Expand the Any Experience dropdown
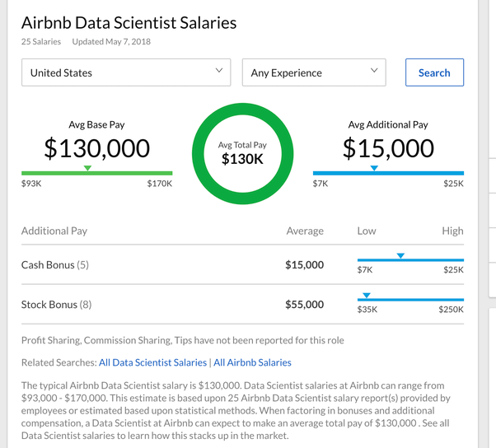Viewport: 496px width, 448px height. [313, 72]
